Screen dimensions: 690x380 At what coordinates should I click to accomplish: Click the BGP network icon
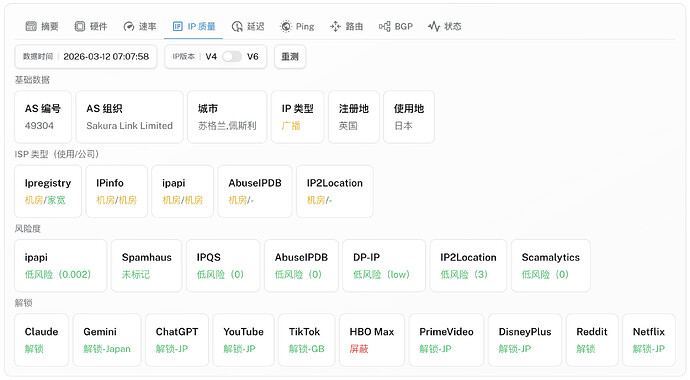[385, 26]
